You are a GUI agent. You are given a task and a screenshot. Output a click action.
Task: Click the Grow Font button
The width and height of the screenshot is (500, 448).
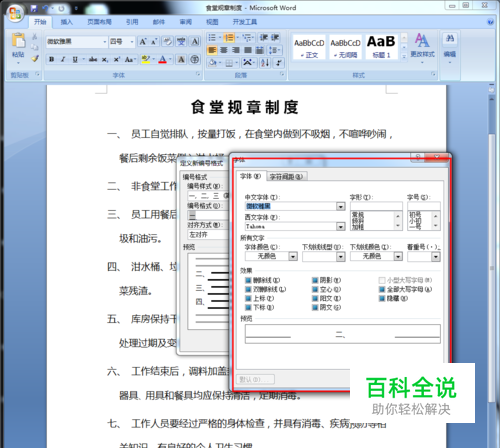(143, 42)
